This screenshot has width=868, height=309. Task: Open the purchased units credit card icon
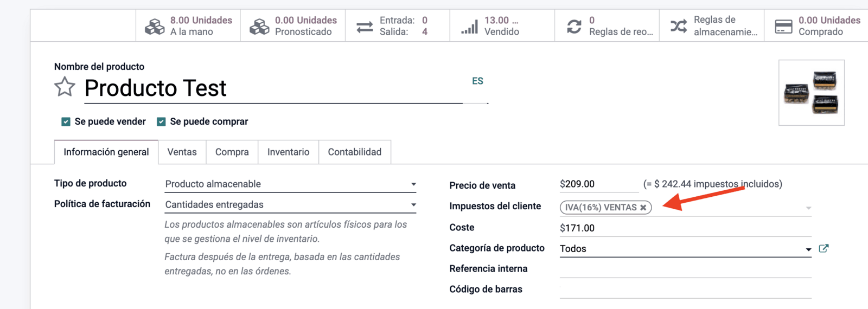[x=783, y=26]
